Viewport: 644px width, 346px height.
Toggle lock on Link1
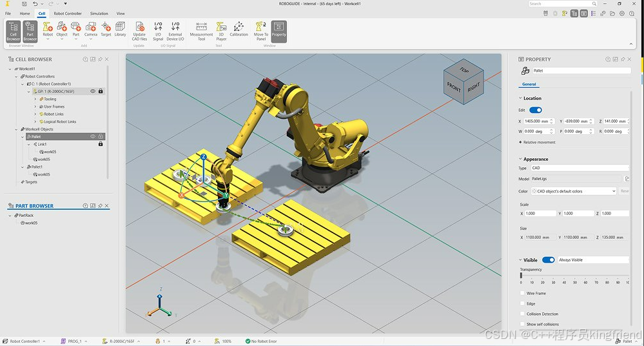click(x=101, y=144)
